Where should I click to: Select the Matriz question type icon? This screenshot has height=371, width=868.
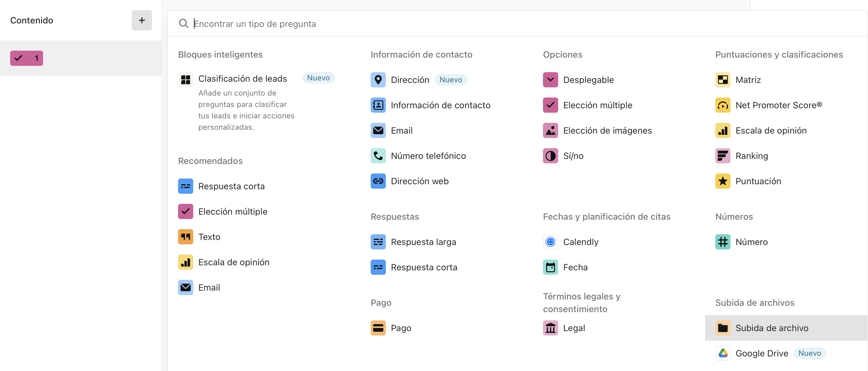pos(723,80)
